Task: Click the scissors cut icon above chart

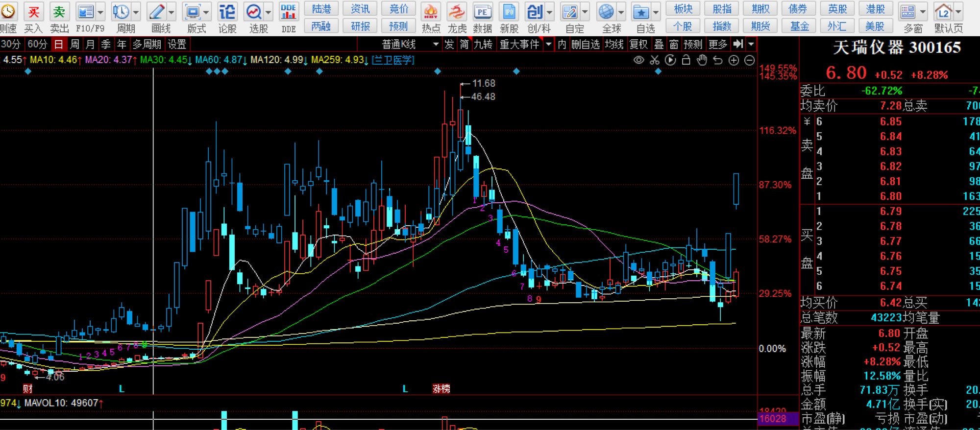Action: (655, 60)
